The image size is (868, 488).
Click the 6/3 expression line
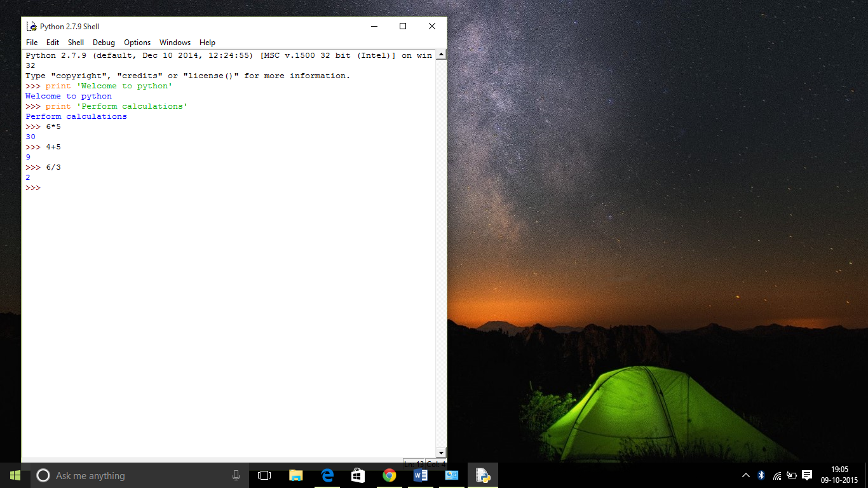point(43,167)
